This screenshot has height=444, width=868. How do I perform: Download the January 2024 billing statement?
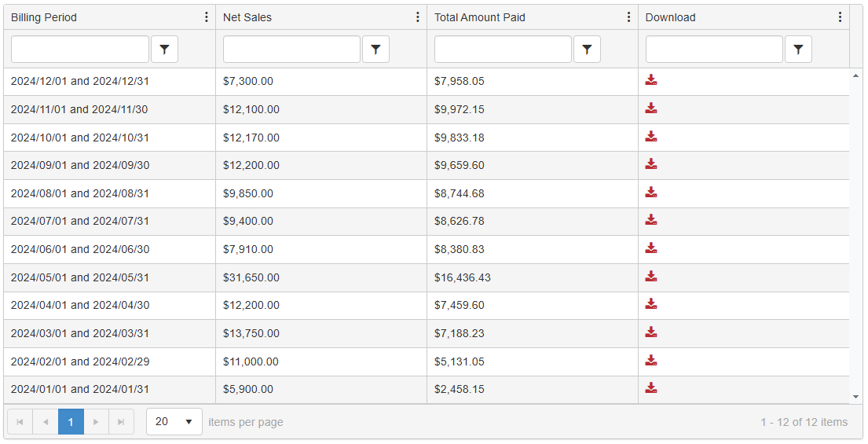(650, 388)
